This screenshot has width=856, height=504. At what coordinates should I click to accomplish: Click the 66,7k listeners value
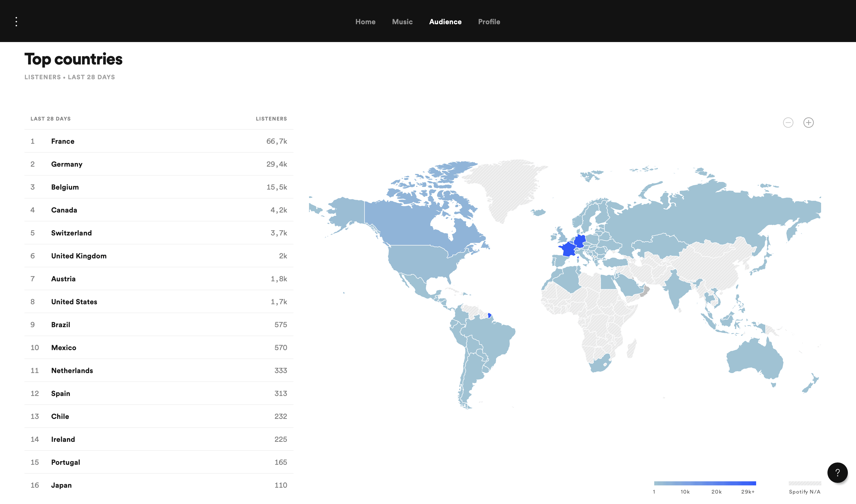276,141
